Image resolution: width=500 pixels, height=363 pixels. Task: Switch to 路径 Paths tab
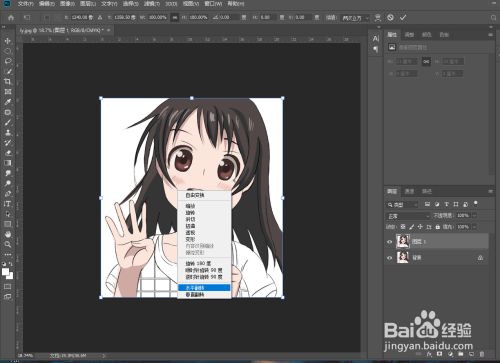pyautogui.click(x=427, y=191)
